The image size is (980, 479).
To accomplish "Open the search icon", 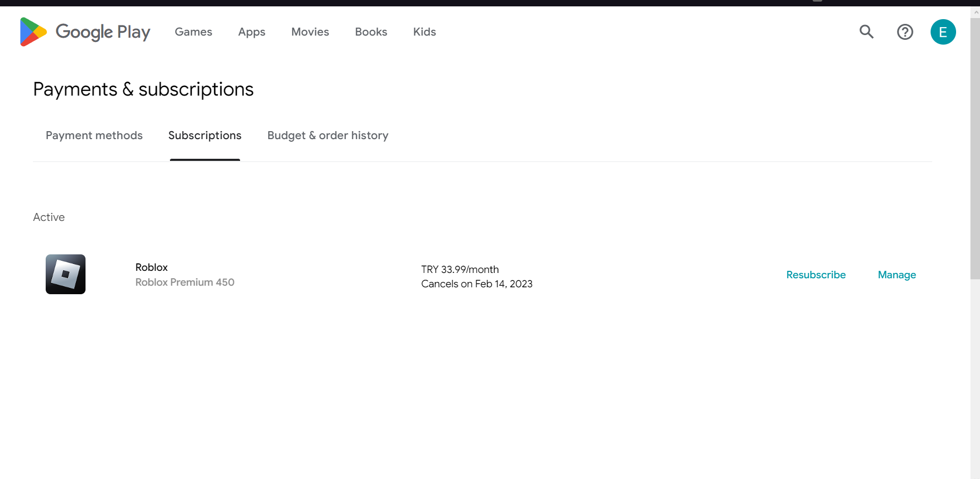I will coord(866,32).
